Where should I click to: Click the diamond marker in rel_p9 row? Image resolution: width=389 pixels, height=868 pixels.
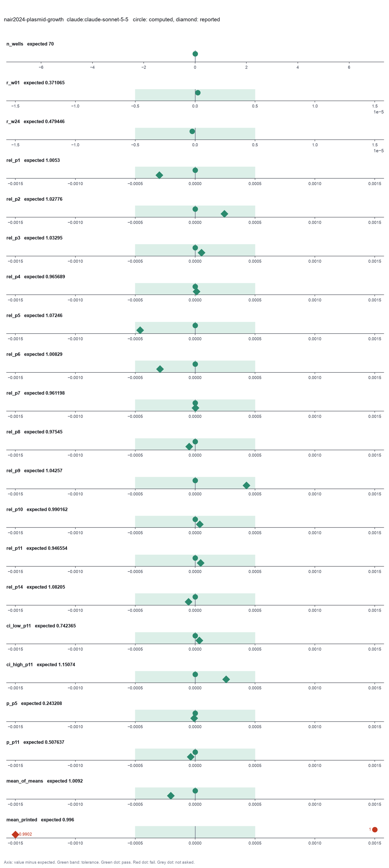coord(247,485)
